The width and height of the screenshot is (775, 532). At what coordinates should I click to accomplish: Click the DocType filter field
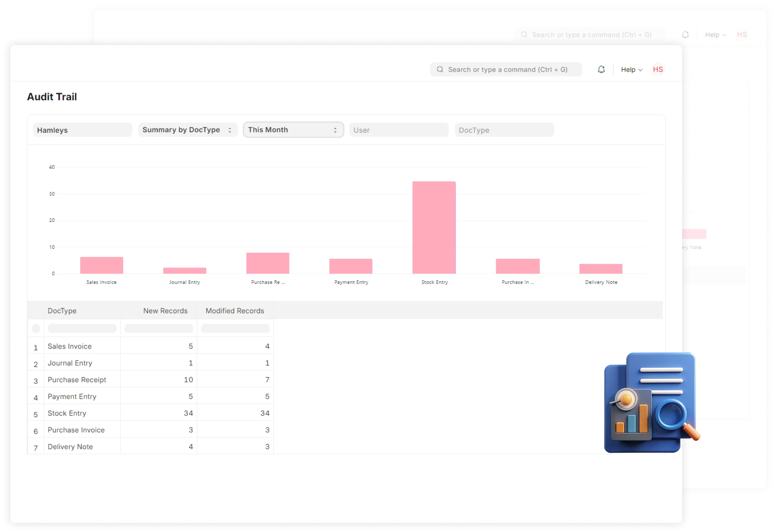coord(504,130)
